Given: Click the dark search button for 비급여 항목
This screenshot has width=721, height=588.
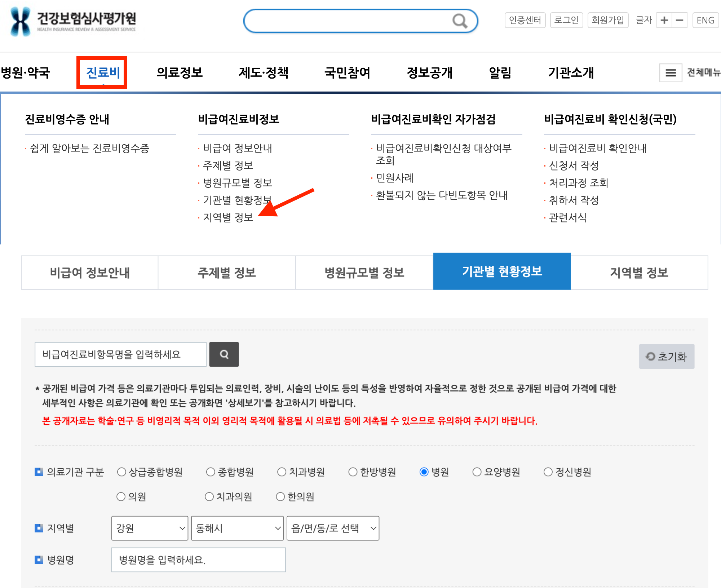Looking at the screenshot, I should coord(224,354).
